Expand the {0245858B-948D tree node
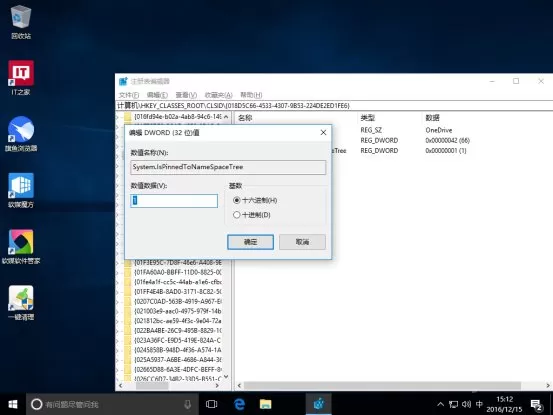The height and width of the screenshot is (415, 553). click(x=118, y=350)
